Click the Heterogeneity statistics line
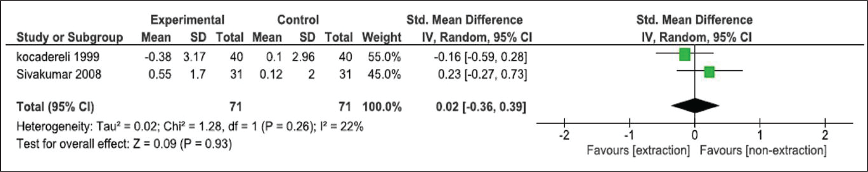 click(x=190, y=126)
